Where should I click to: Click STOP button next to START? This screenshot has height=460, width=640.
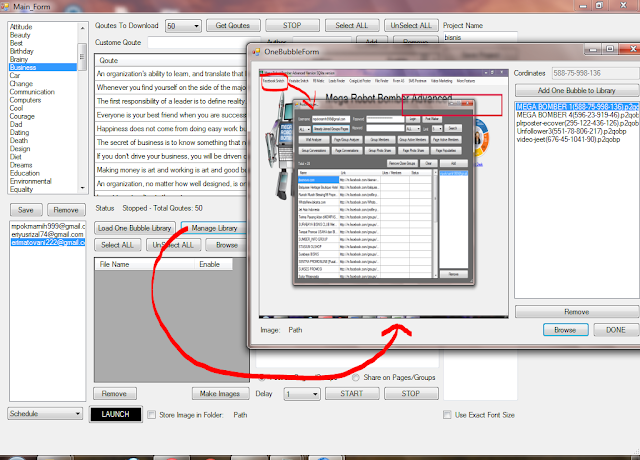pos(411,393)
